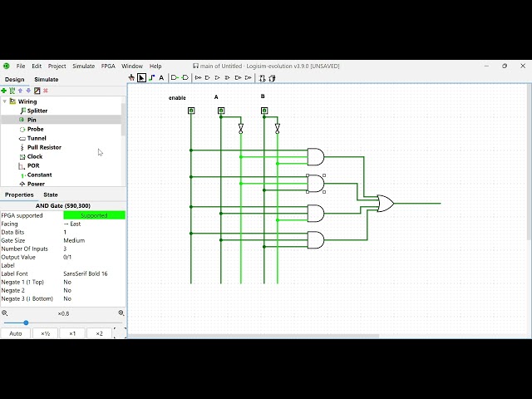The height and width of the screenshot is (399, 532).
Task: Add a new circuit with green plus
Action: pos(3,91)
